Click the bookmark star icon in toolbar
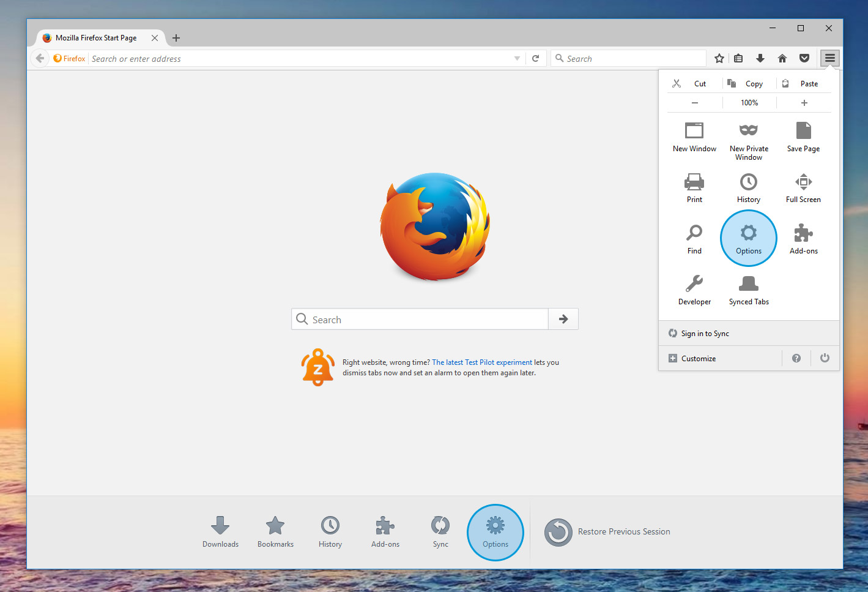Image resolution: width=868 pixels, height=592 pixels. point(719,58)
